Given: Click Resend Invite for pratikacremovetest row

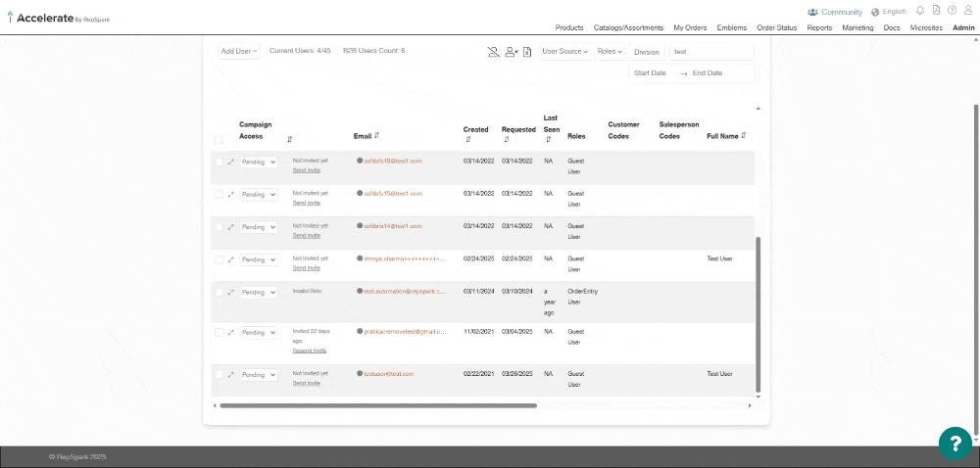Looking at the screenshot, I should (x=310, y=351).
